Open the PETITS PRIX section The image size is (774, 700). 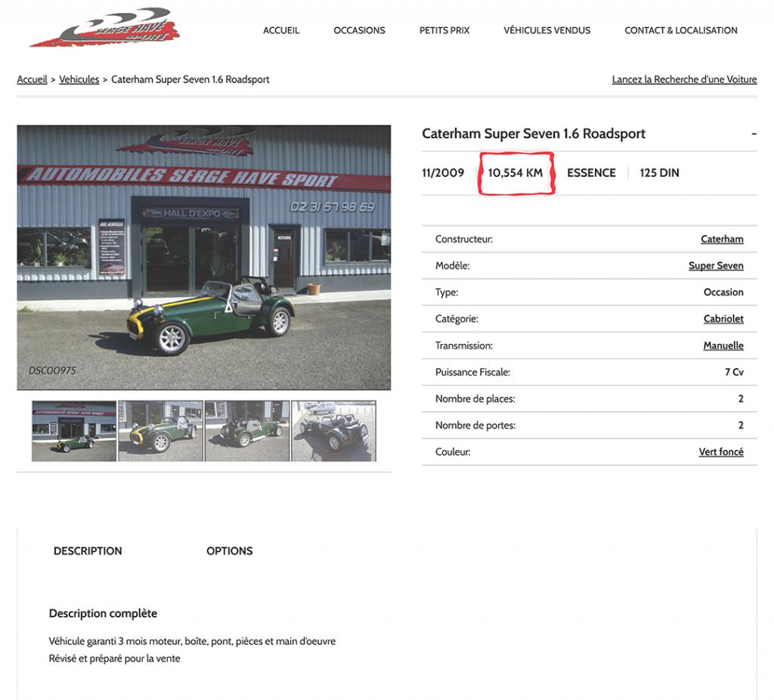[x=444, y=30]
